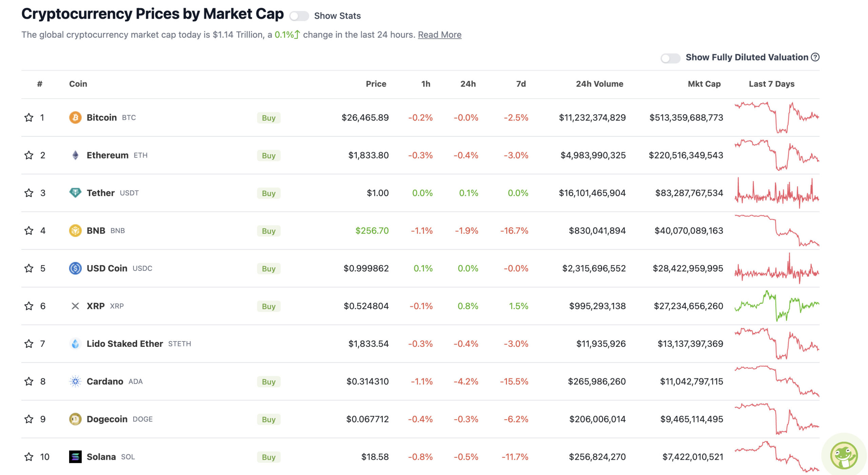This screenshot has height=475, width=868.
Task: Click the help icon beside Fully Diluted Valuation
Action: click(815, 57)
